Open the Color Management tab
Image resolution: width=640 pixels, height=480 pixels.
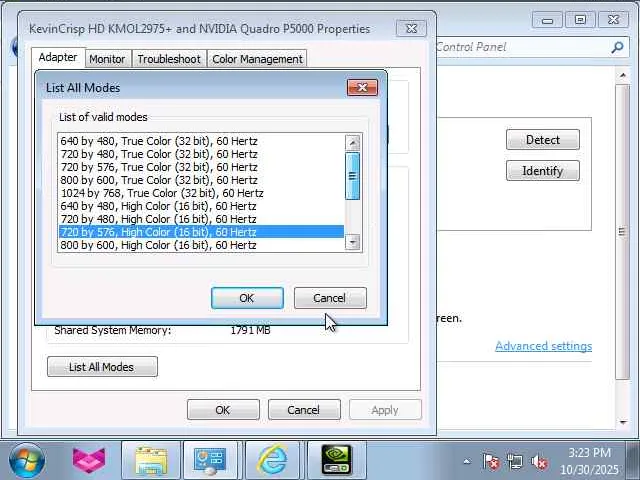(257, 59)
